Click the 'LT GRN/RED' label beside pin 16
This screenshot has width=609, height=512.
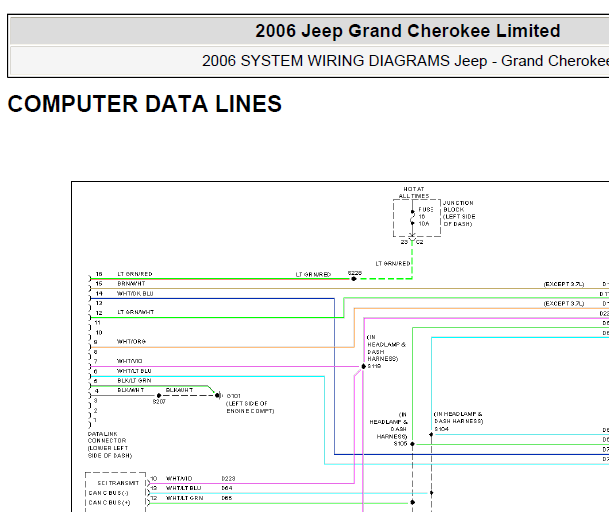(135, 274)
